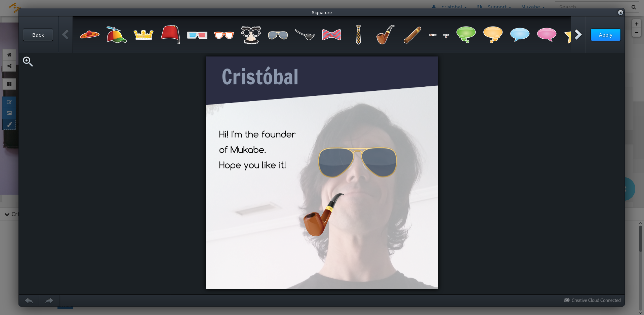
Task: Focus the Search input field
Action: click(592, 7)
